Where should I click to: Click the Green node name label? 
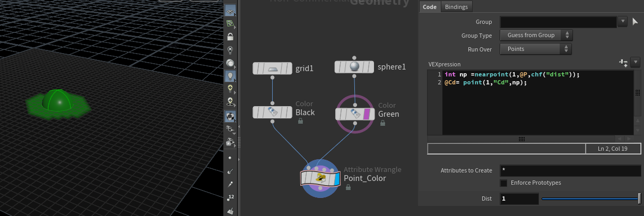[389, 114]
